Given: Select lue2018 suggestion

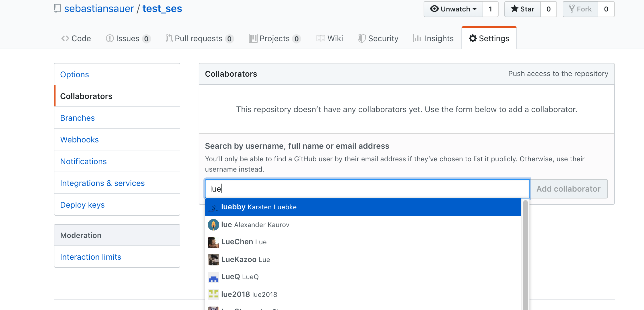Looking at the screenshot, I should [x=363, y=295].
